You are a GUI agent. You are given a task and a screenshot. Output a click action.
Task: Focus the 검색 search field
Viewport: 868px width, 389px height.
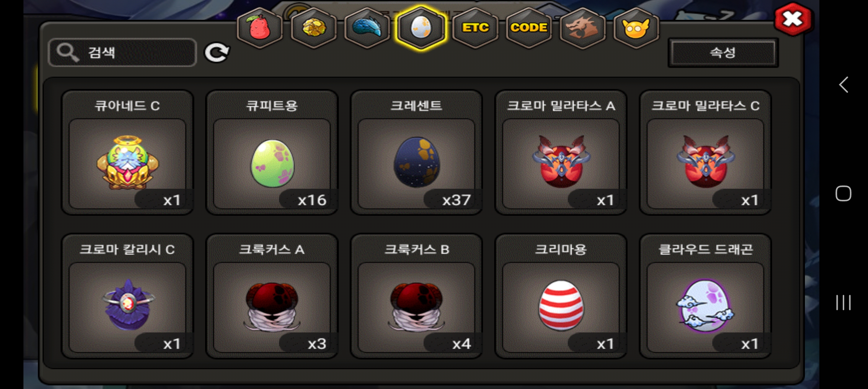coord(122,53)
